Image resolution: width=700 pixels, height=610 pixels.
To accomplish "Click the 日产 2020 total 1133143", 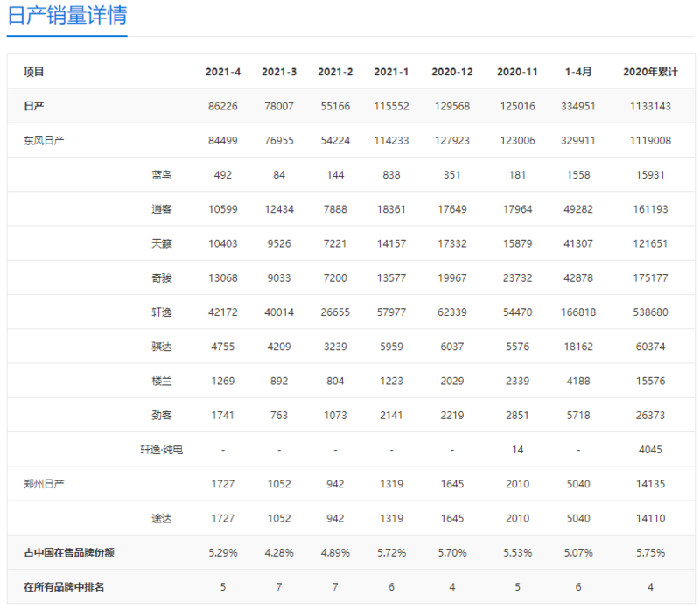I will point(650,106).
